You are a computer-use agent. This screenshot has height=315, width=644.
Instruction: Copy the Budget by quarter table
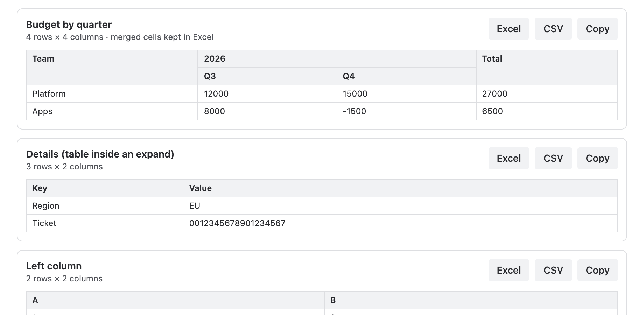click(597, 29)
